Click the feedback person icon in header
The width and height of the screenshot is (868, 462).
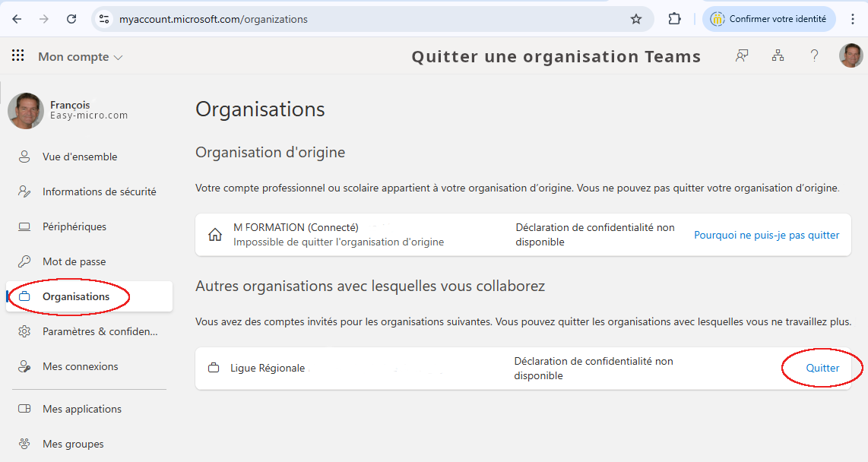[742, 55]
